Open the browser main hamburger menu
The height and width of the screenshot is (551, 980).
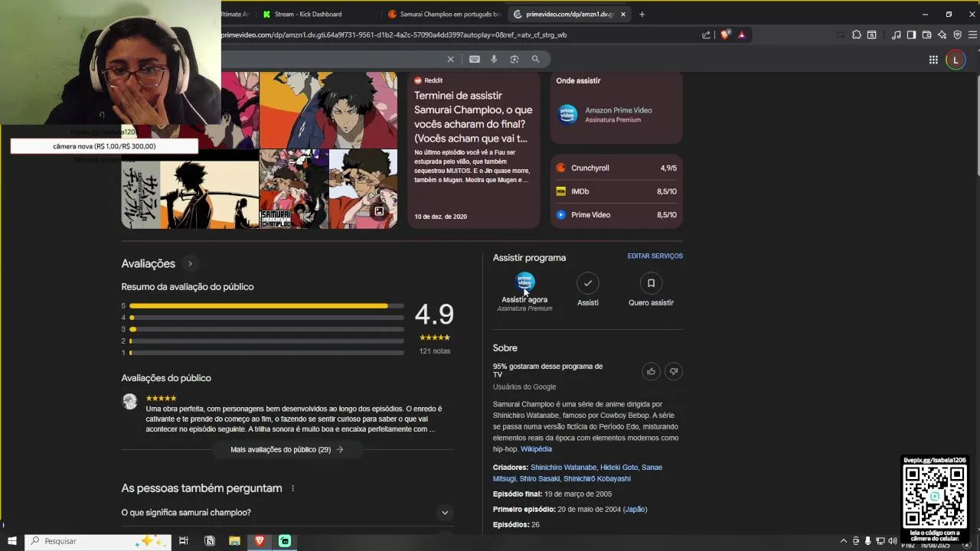point(972,34)
